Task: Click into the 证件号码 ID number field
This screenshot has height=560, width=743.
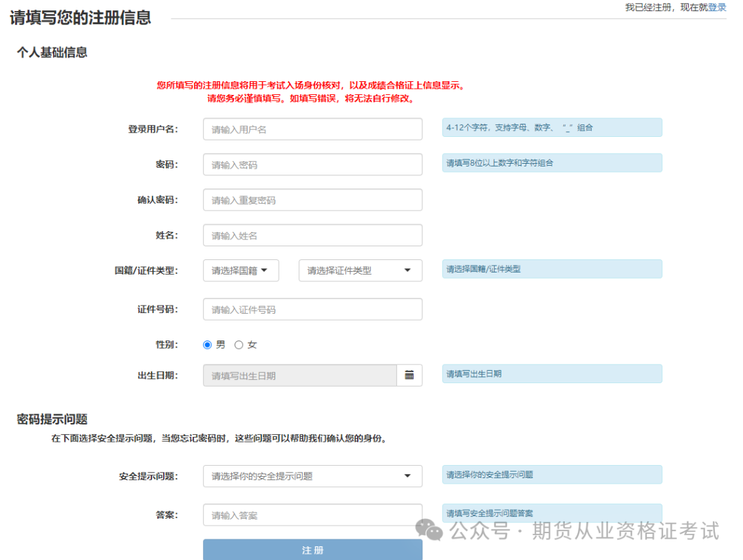Action: [312, 309]
